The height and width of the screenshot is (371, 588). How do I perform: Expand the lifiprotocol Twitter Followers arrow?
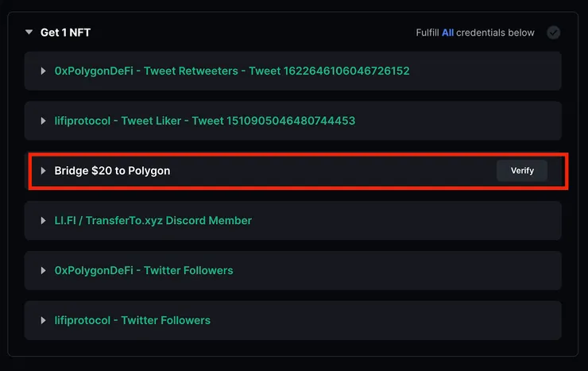44,321
